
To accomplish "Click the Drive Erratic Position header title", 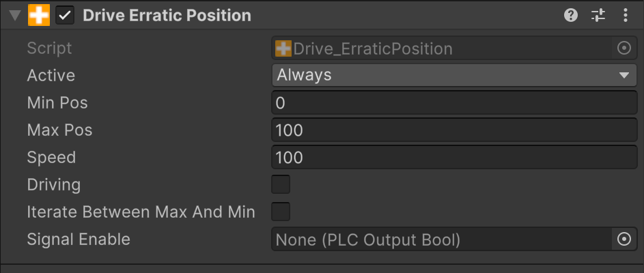I will click(167, 16).
